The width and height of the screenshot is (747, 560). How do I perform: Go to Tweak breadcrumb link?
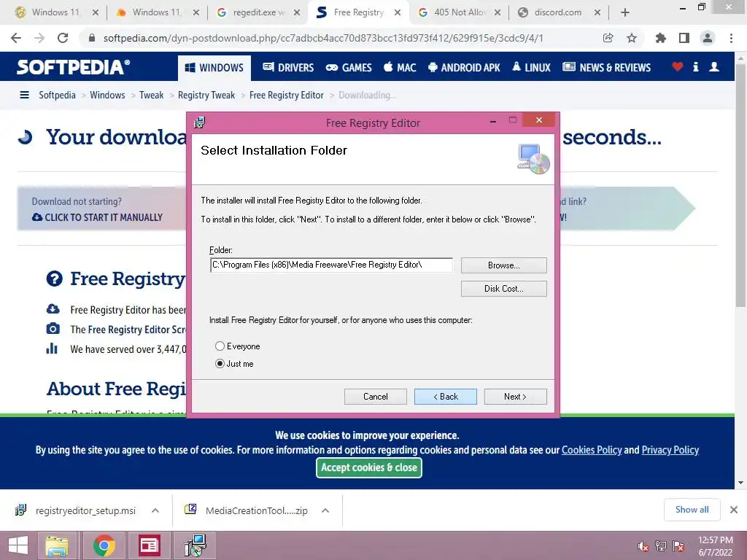tap(152, 96)
